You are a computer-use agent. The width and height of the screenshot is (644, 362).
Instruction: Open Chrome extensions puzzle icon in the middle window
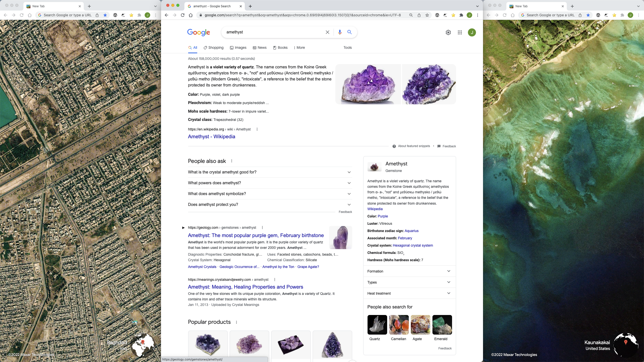(x=461, y=15)
